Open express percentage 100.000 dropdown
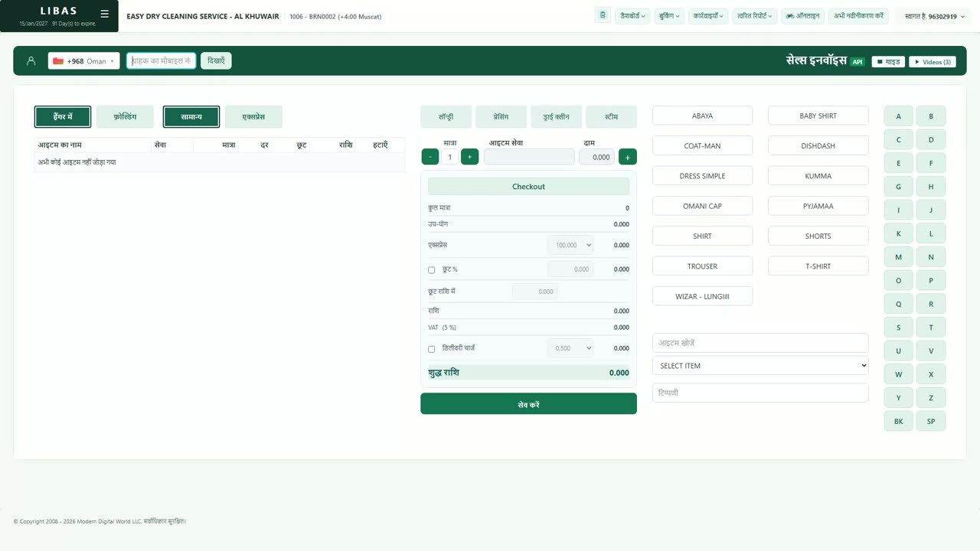This screenshot has height=551, width=980. click(570, 245)
